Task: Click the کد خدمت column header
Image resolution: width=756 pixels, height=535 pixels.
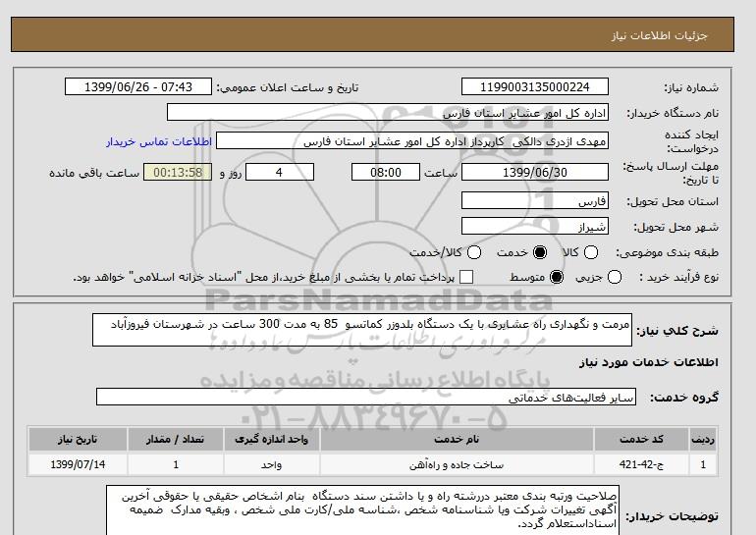Action: (641, 439)
